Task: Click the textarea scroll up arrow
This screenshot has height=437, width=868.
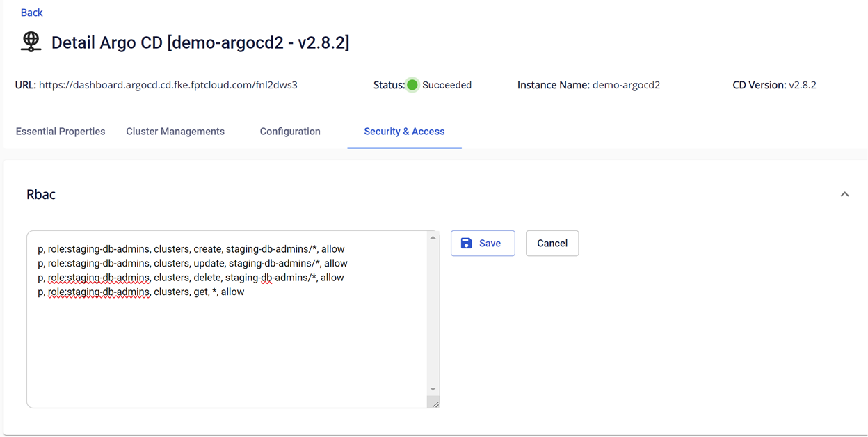Action: click(x=433, y=238)
